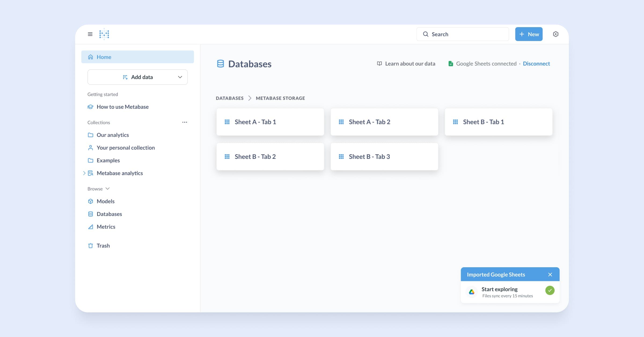
Task: Open Models cube icon in Browse
Action: tap(91, 201)
